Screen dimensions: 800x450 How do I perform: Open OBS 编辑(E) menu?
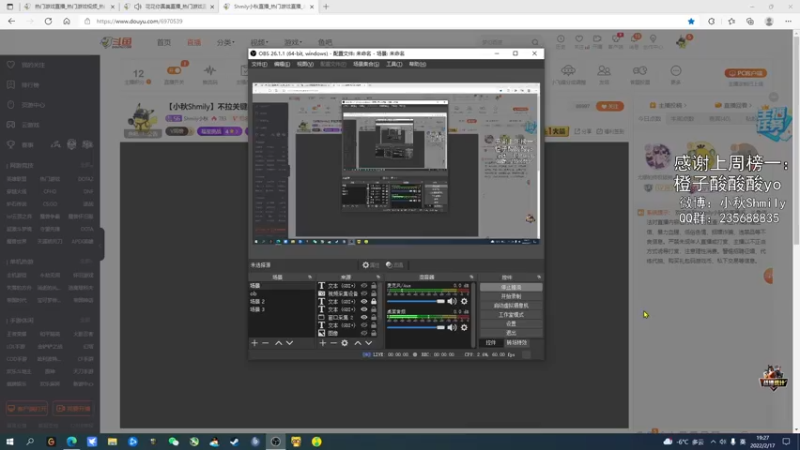282,64
